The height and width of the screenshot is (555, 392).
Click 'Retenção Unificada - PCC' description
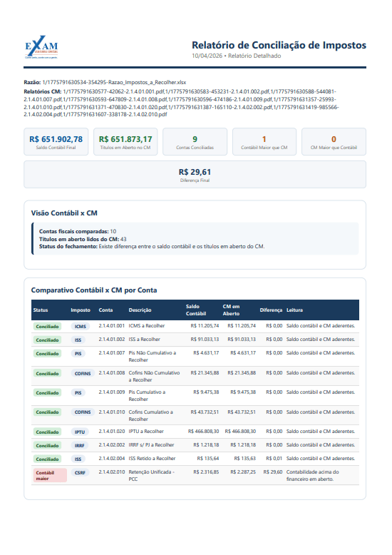tap(151, 475)
